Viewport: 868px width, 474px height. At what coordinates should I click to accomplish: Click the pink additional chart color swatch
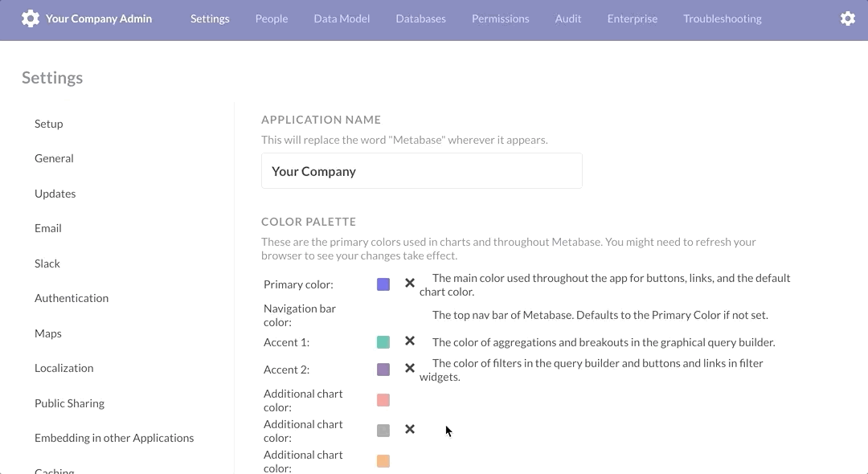tap(383, 400)
